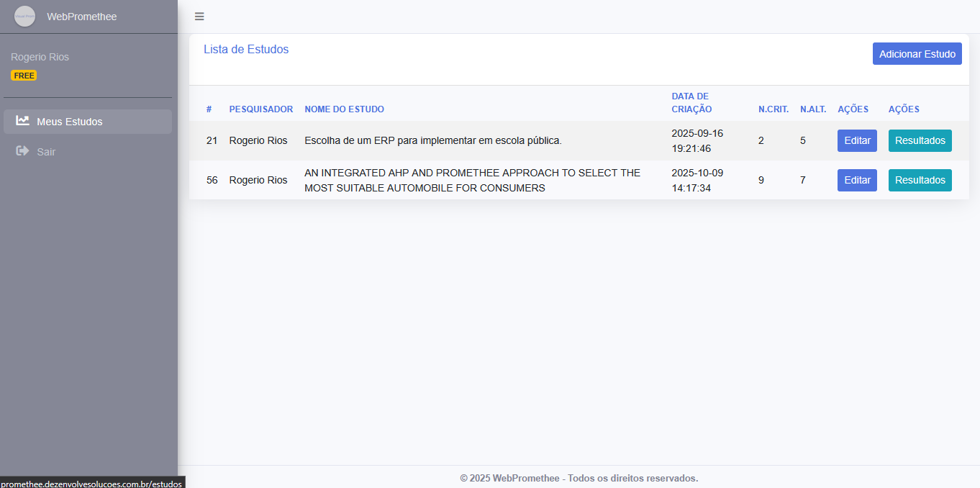This screenshot has width=980, height=488.
Task: Select the ERP escola pública study name
Action: [432, 140]
